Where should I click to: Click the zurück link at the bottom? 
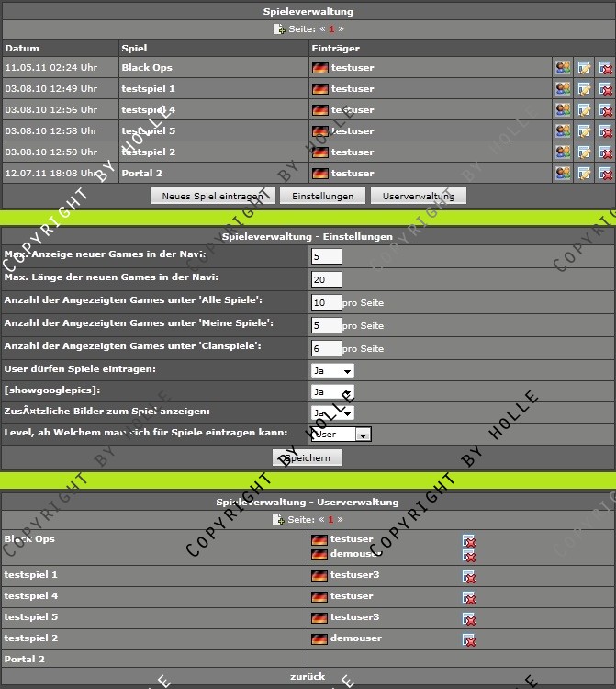click(x=308, y=677)
